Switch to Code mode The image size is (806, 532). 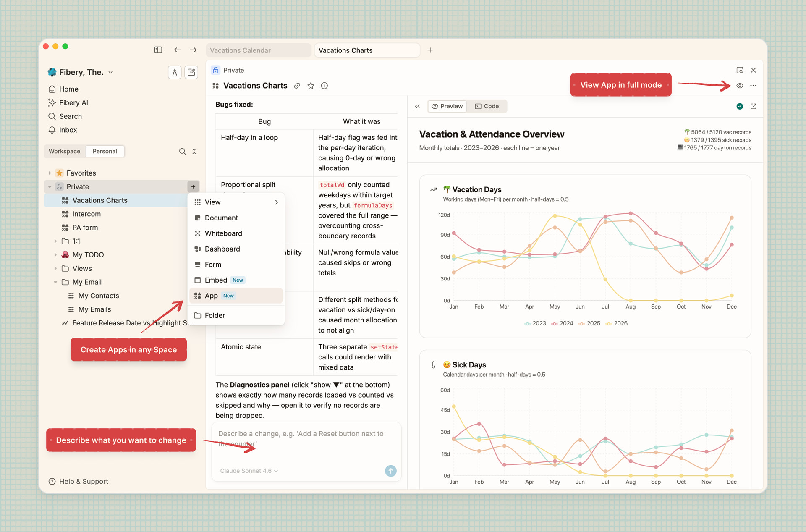pyautogui.click(x=487, y=106)
